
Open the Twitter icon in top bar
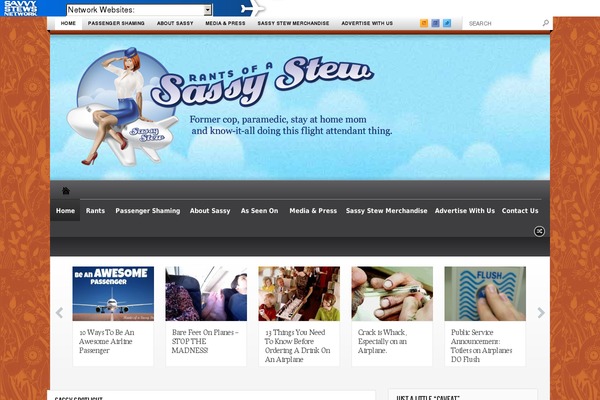point(447,22)
